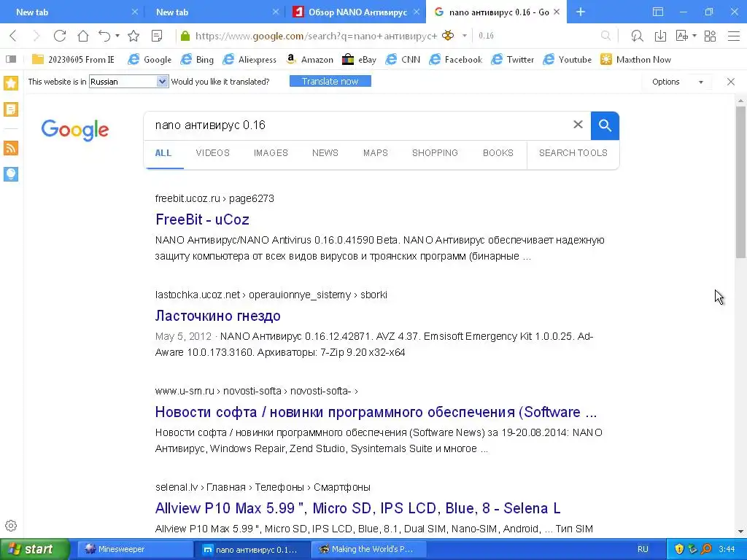Open the extensions grid icon
Viewport: 747px width, 560px height.
tap(710, 36)
